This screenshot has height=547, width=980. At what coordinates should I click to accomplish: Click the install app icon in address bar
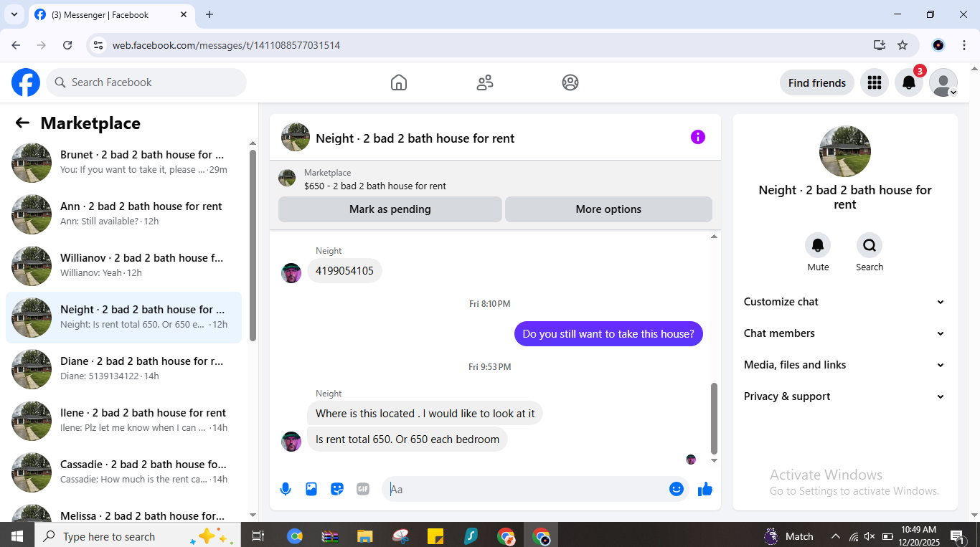point(880,45)
